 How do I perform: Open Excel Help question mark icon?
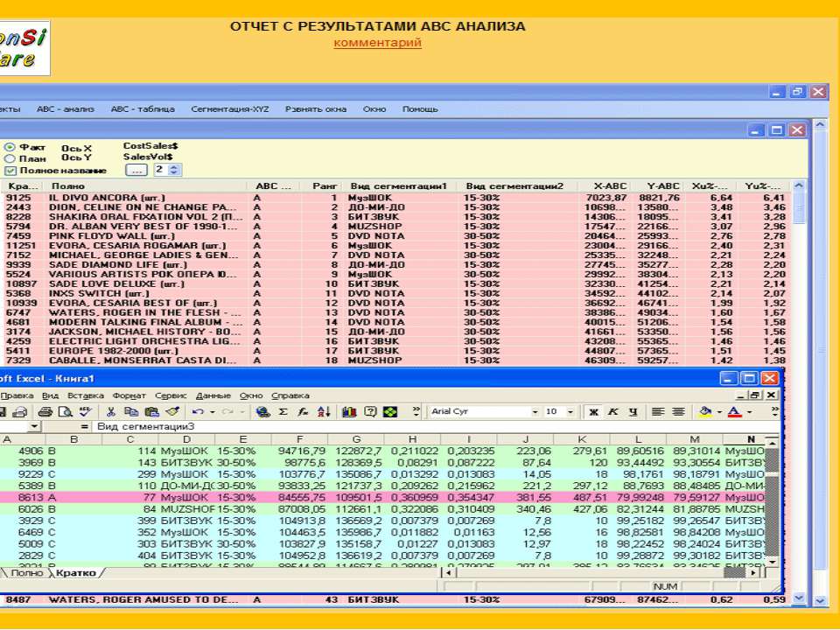pos(370,411)
